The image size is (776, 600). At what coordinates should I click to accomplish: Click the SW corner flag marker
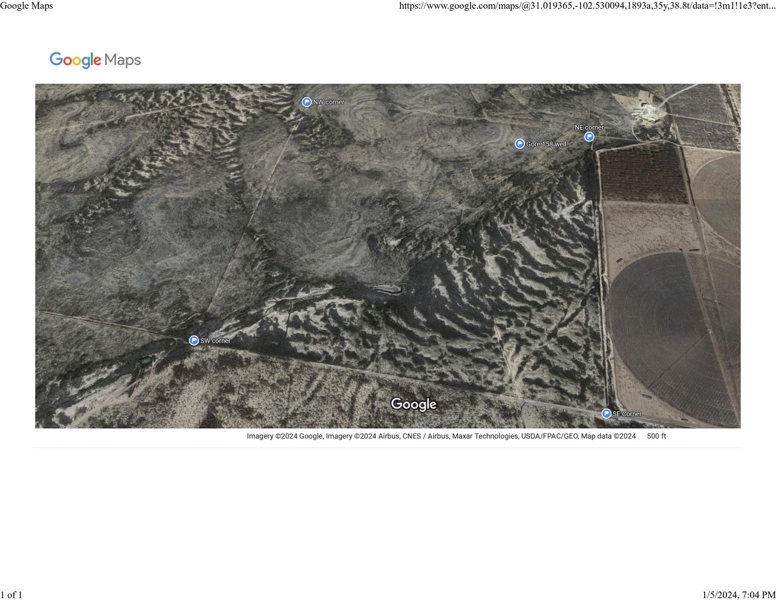point(194,341)
